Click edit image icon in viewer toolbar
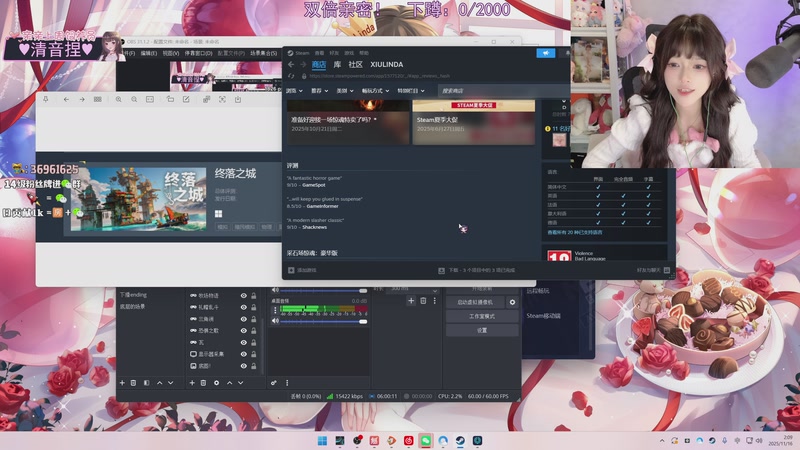 point(186,99)
